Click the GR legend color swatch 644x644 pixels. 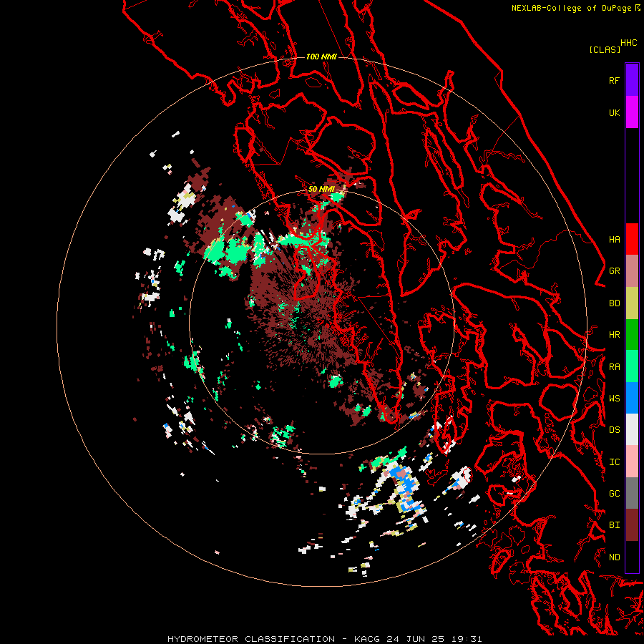(632, 270)
